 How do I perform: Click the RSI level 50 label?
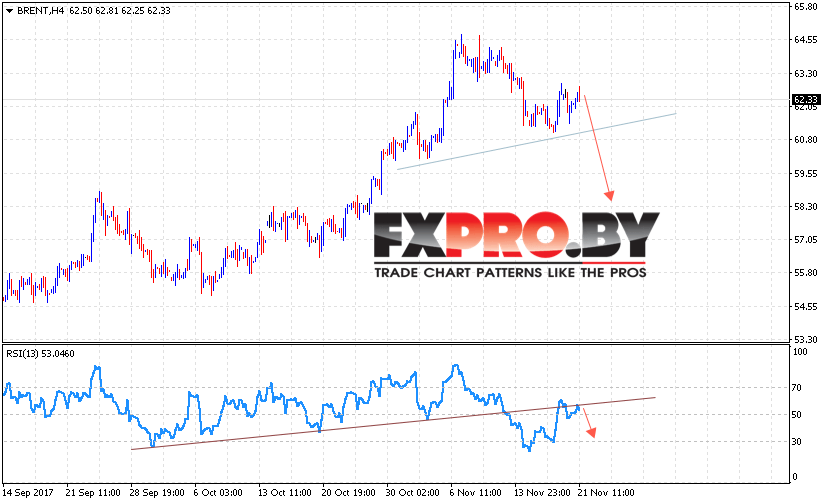798,415
